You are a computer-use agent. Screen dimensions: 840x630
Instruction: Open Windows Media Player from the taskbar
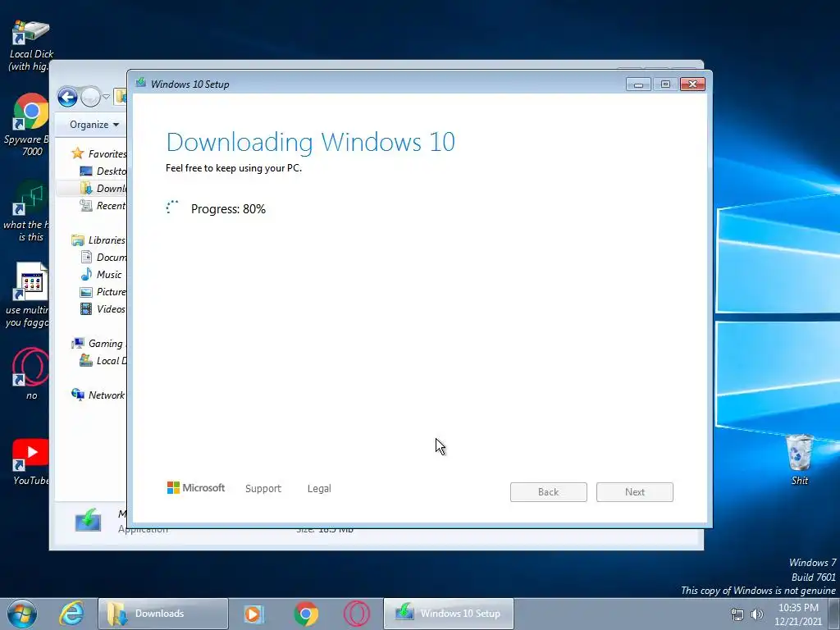click(253, 614)
